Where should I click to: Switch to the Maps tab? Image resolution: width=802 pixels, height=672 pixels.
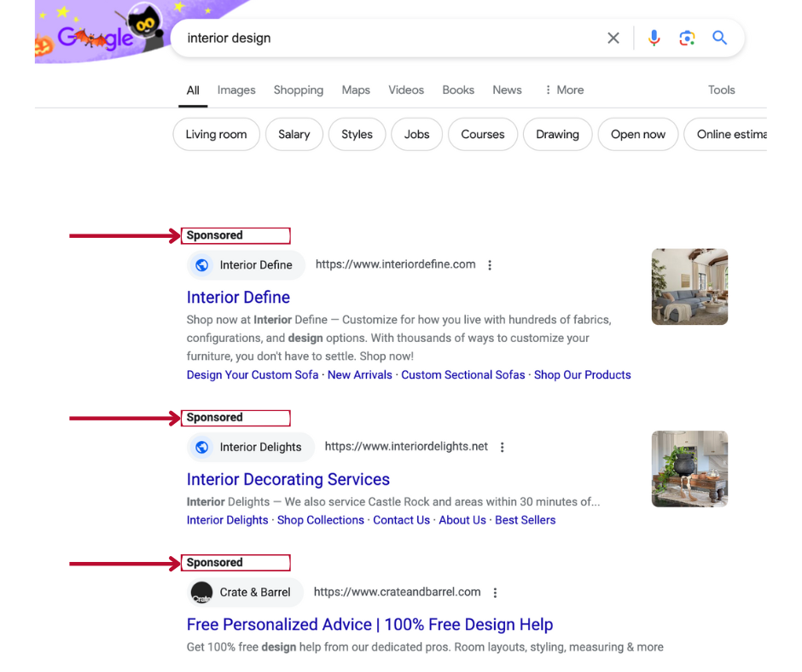(x=356, y=90)
